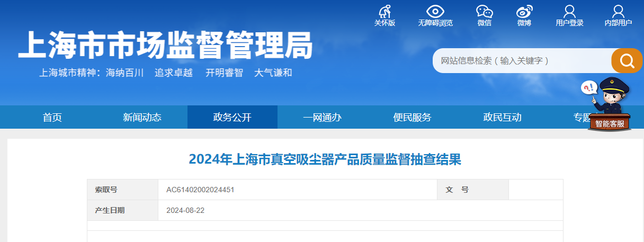Click the 内部用户 internal user icon
Viewport: 644px width, 242px height.
pos(618,11)
